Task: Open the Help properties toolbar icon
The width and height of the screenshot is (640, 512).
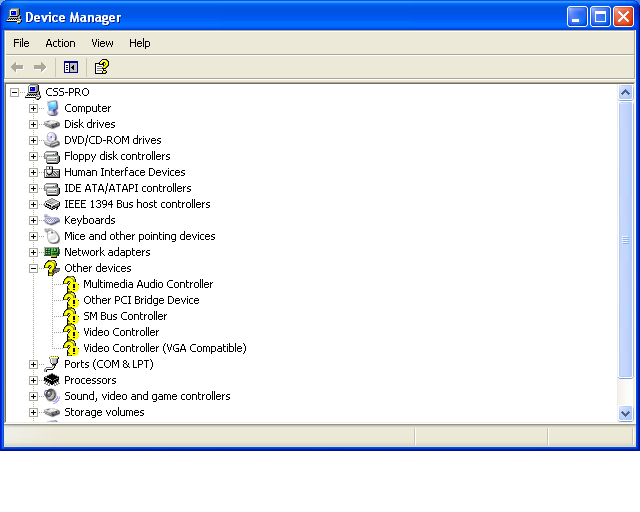Action: click(x=102, y=67)
